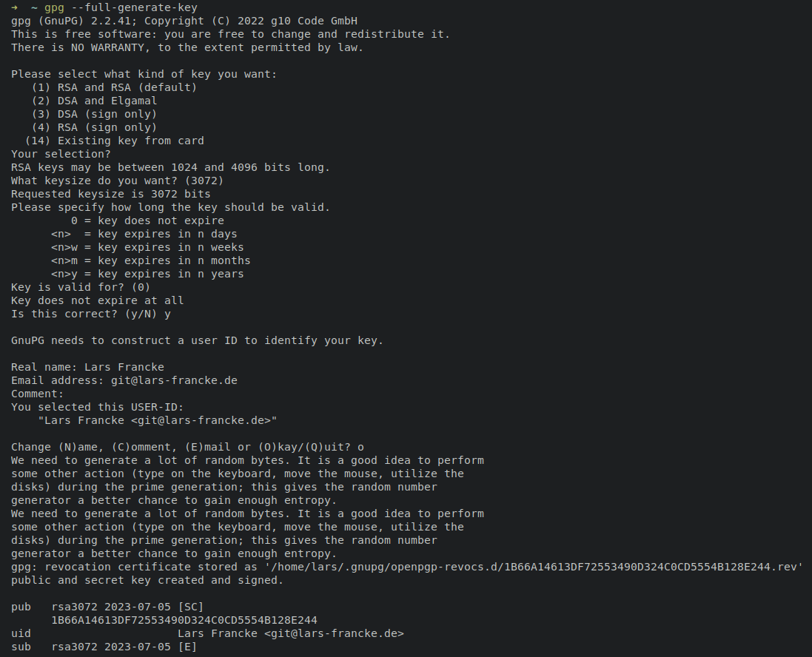
Task: Click option (3) DSA (sign only)
Action: click(x=94, y=115)
